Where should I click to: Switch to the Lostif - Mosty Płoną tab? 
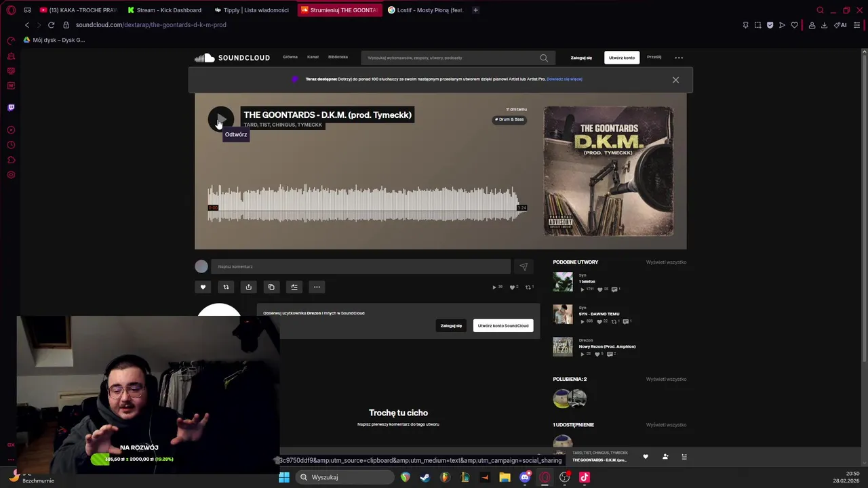425,10
